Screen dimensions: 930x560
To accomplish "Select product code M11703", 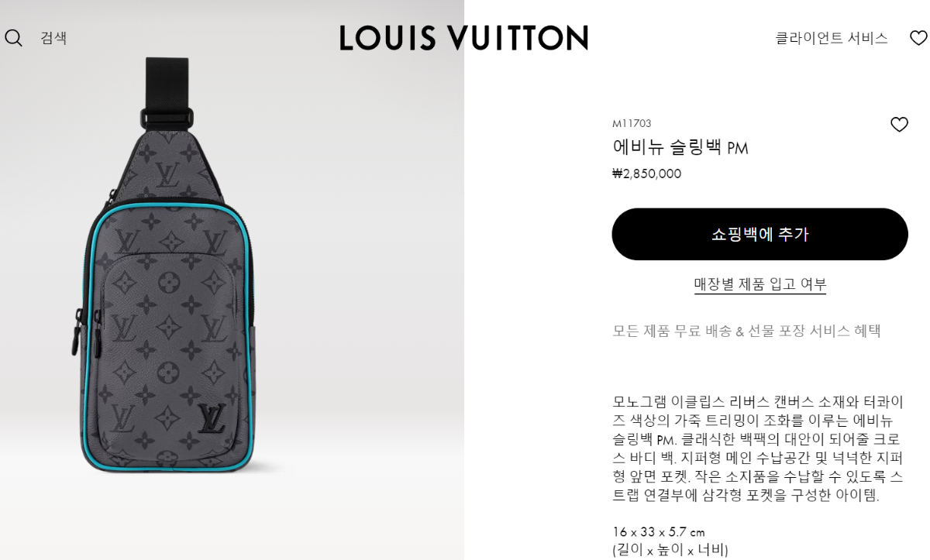I will click(632, 123).
